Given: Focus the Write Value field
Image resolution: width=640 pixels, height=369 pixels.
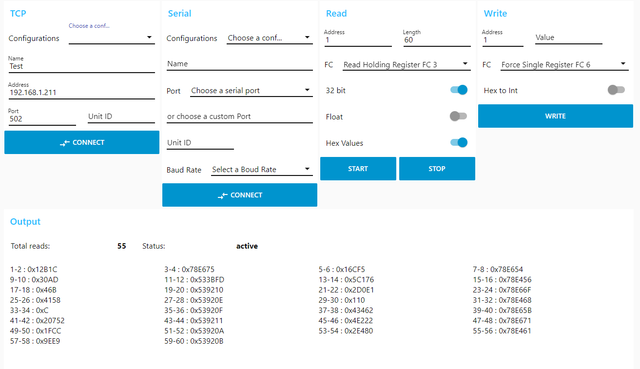Looking at the screenshot, I should (569, 38).
